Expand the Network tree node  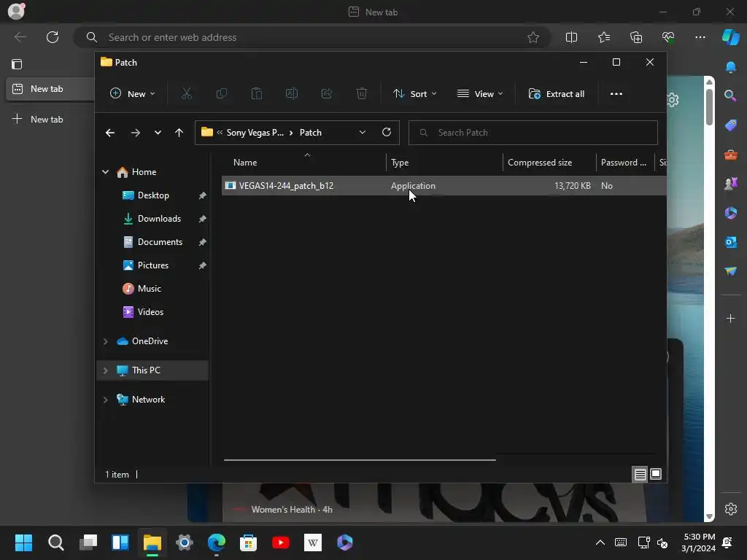(x=105, y=400)
